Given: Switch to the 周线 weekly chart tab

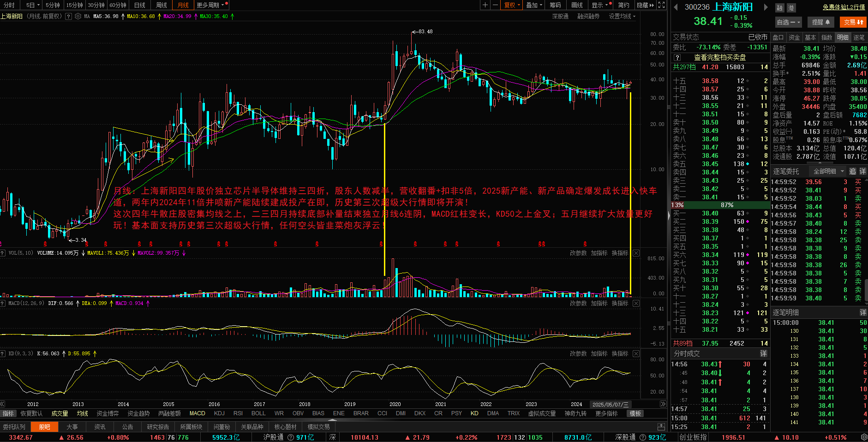Looking at the screenshot, I should 162,5.
